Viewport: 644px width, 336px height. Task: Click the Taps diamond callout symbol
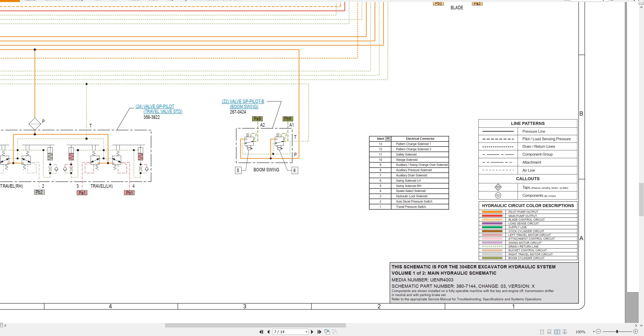tap(498, 187)
